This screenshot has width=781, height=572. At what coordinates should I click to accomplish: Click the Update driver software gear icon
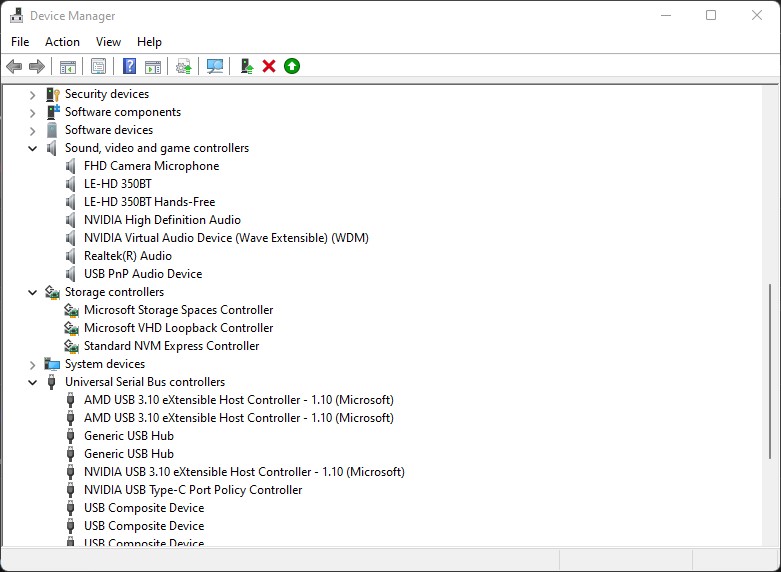pos(183,66)
